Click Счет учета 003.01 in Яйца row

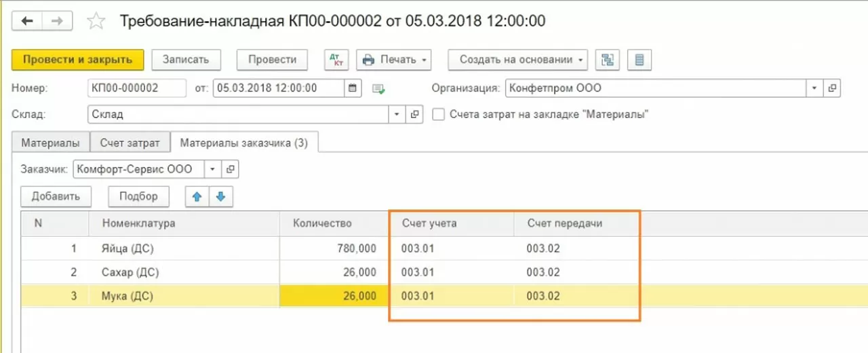452,248
